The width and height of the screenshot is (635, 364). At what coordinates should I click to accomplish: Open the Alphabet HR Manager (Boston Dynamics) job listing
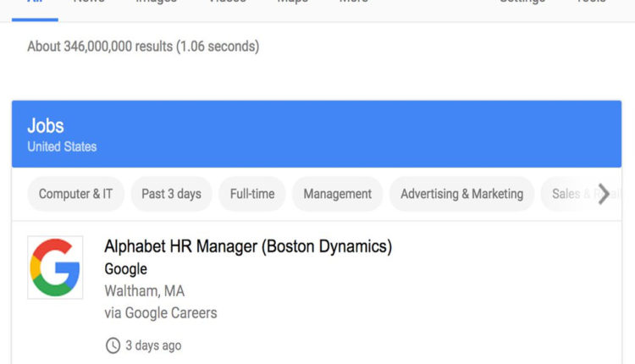(248, 246)
